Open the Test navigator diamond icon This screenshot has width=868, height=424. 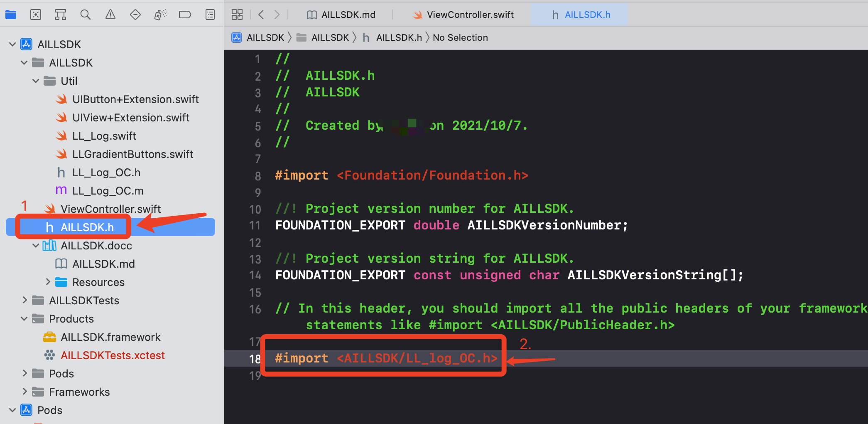pyautogui.click(x=135, y=15)
